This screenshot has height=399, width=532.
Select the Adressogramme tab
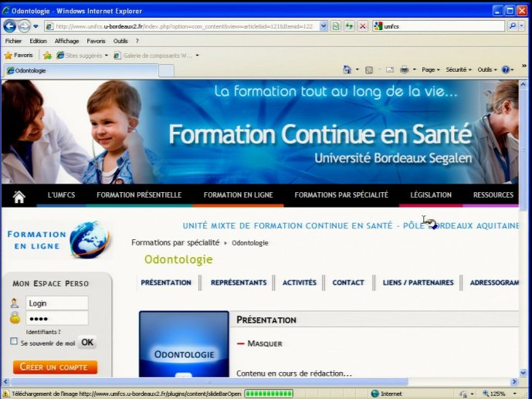[494, 282]
